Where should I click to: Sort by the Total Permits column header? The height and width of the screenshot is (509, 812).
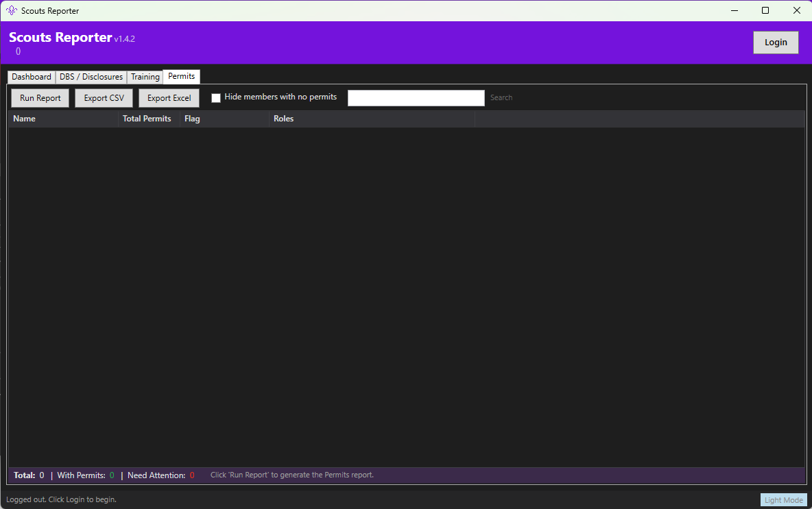pyautogui.click(x=146, y=118)
